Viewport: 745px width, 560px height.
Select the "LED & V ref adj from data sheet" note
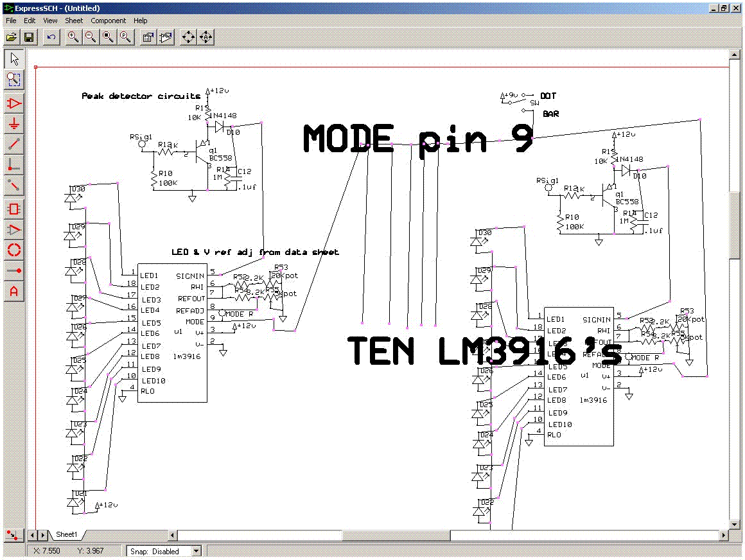click(x=255, y=252)
